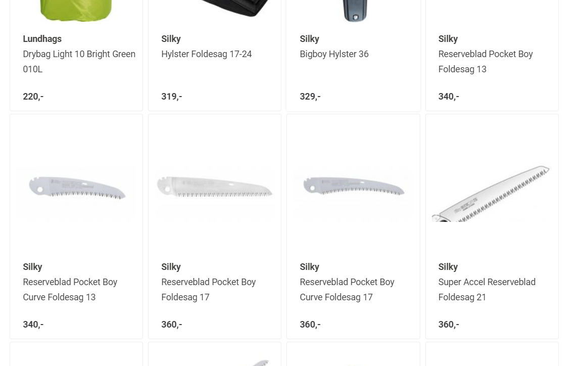The height and width of the screenshot is (366, 588).
Task: Open Hylster Foldesag 17-24 product link
Action: click(x=206, y=54)
